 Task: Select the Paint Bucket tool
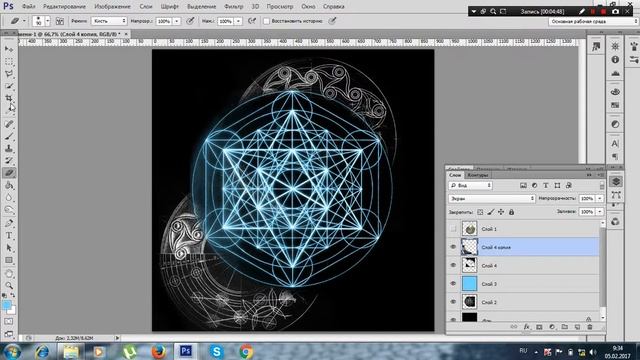9,185
